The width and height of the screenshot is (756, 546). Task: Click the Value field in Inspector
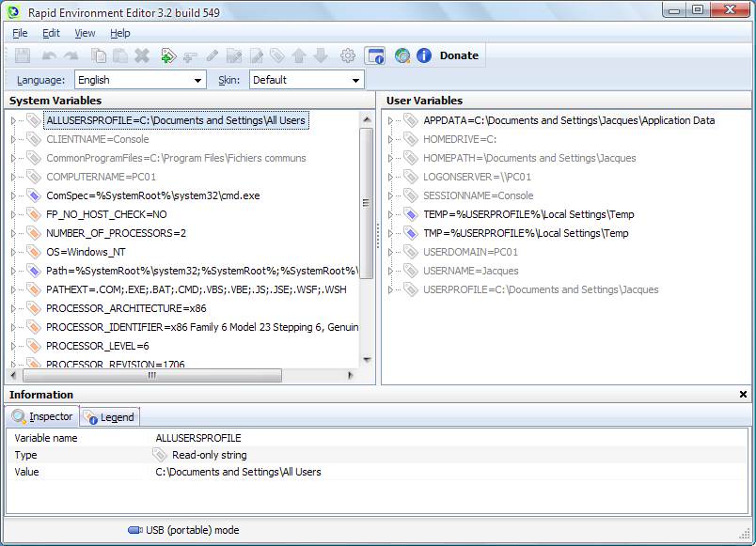point(238,472)
